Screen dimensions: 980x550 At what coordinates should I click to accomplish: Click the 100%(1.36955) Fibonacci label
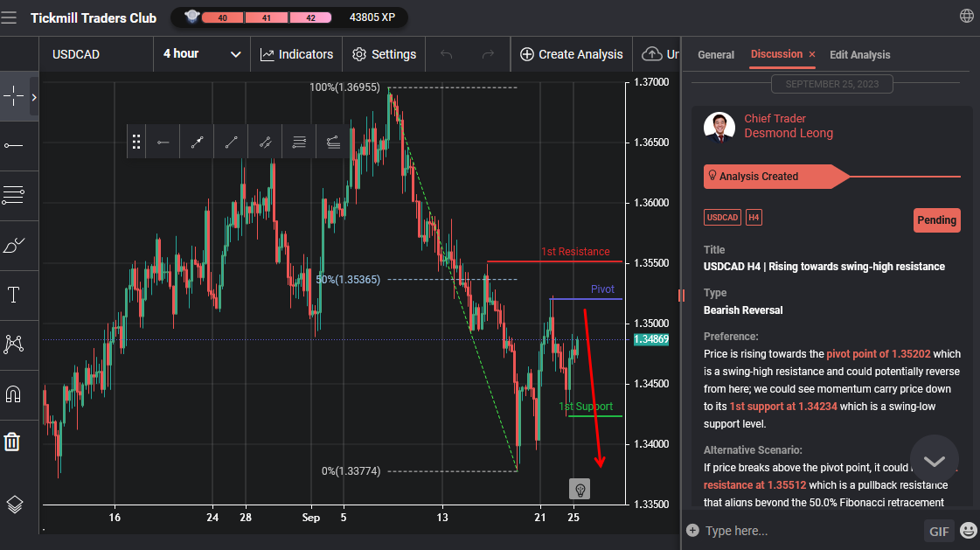click(x=344, y=87)
